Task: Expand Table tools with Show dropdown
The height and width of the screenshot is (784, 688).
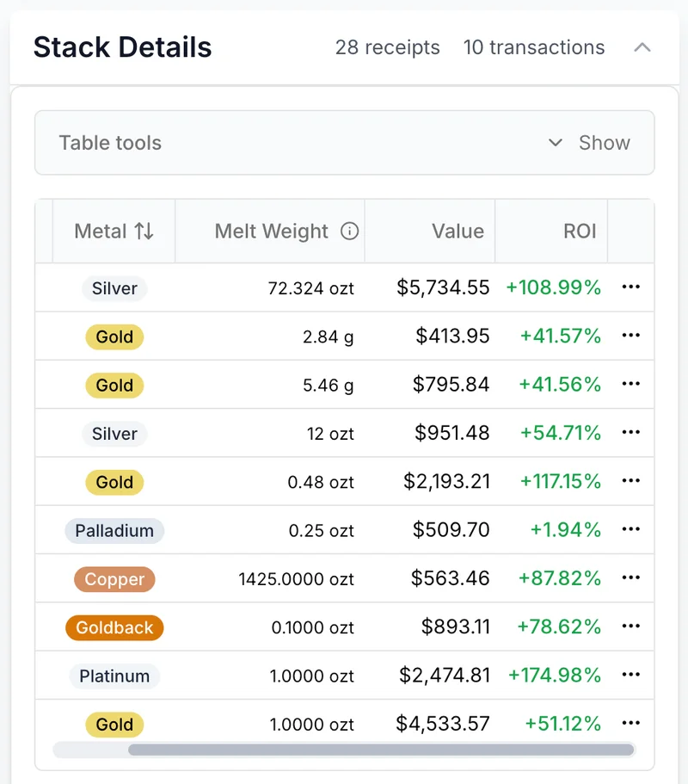Action: (x=604, y=143)
